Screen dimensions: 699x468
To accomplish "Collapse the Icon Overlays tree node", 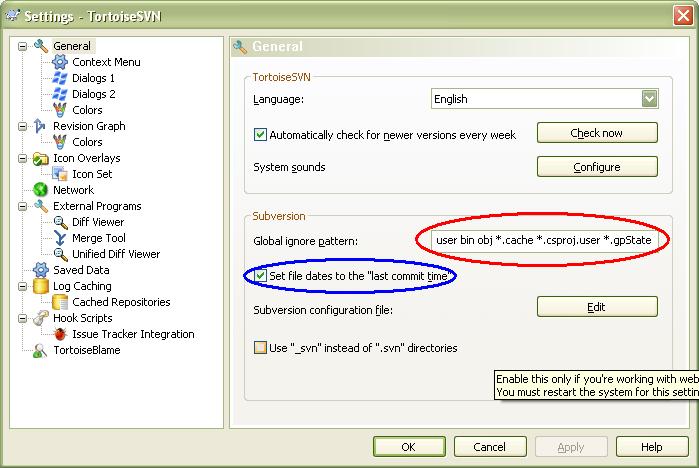I will coord(22,158).
